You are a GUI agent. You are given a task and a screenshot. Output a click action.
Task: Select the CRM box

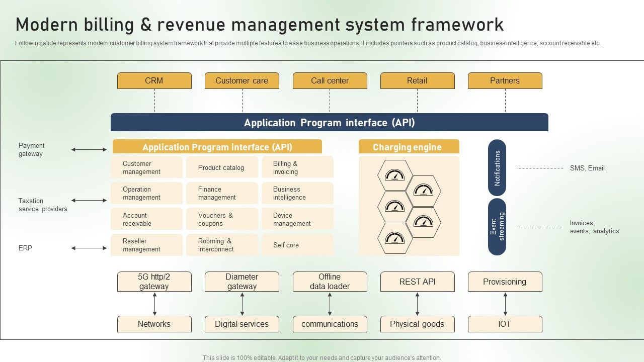click(x=154, y=81)
